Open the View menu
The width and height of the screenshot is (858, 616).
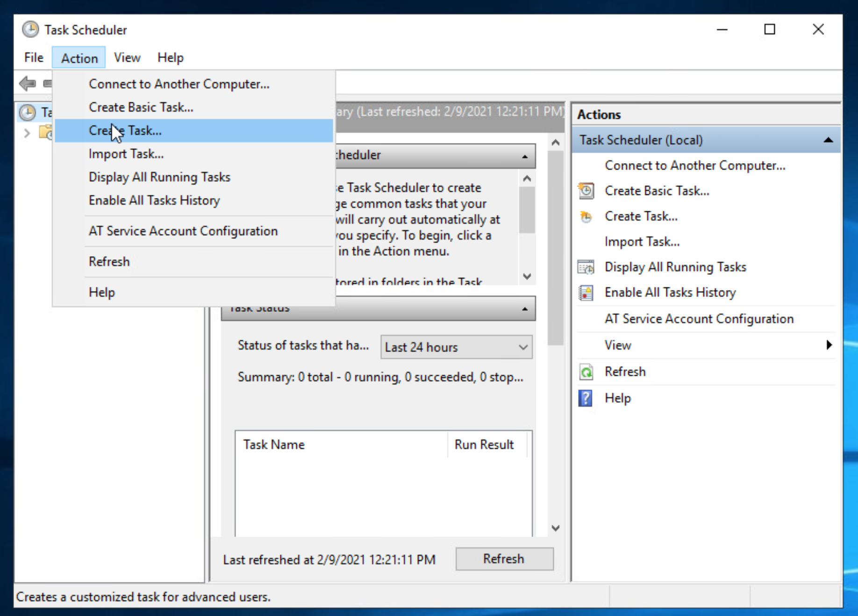point(127,57)
